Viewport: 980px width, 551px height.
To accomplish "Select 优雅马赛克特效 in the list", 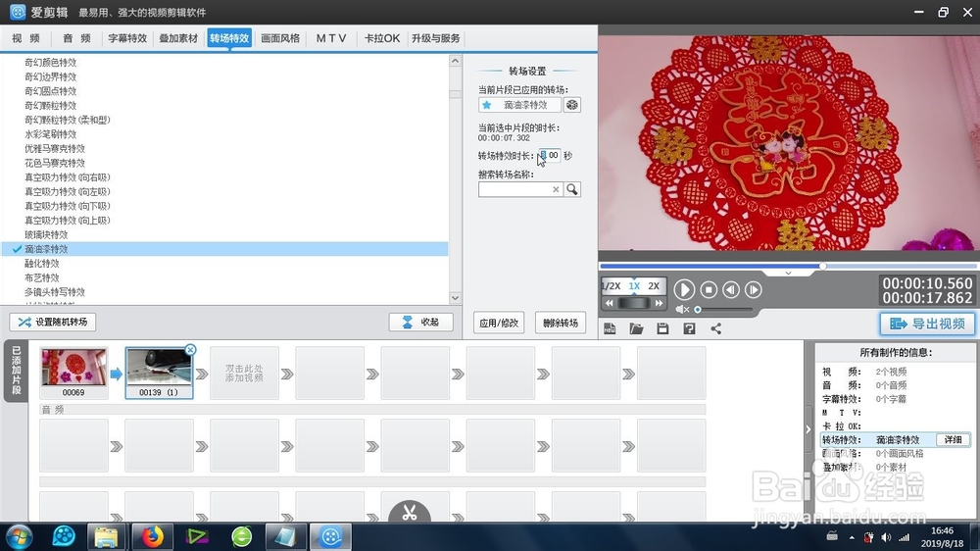I will 54,149.
